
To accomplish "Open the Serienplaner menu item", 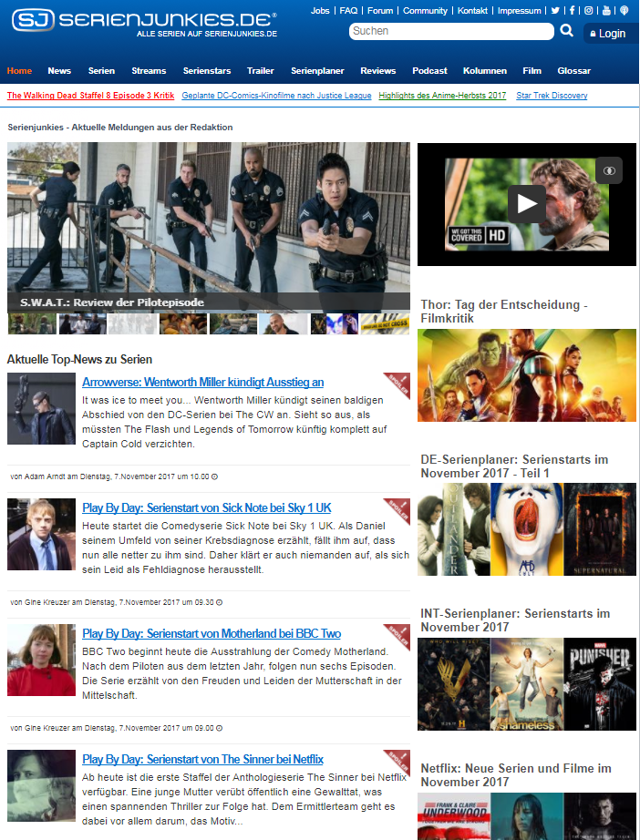I will tap(317, 71).
